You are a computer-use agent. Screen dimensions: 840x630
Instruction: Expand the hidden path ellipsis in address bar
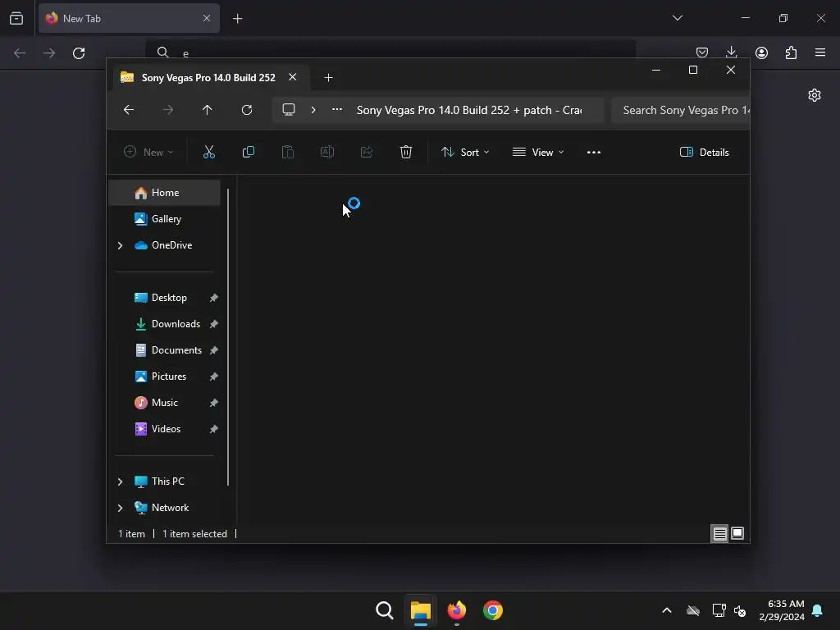pyautogui.click(x=337, y=109)
